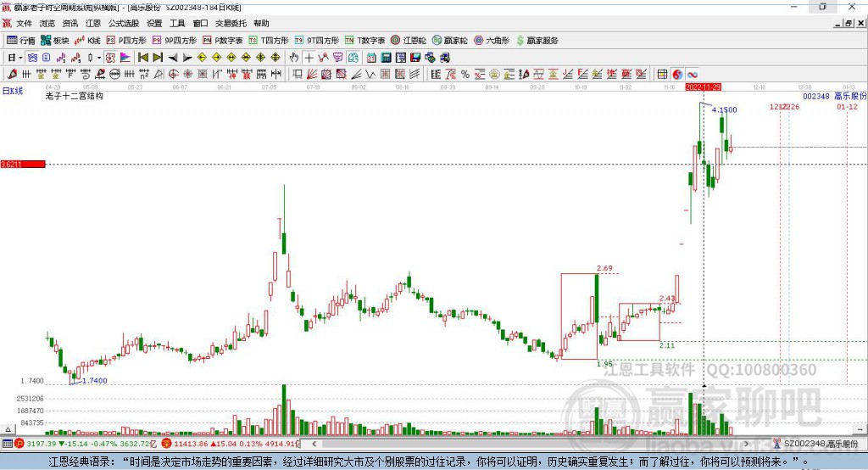The height and width of the screenshot is (470, 868).
Task: Click the minus button beside volume panel
Action: pos(860,429)
